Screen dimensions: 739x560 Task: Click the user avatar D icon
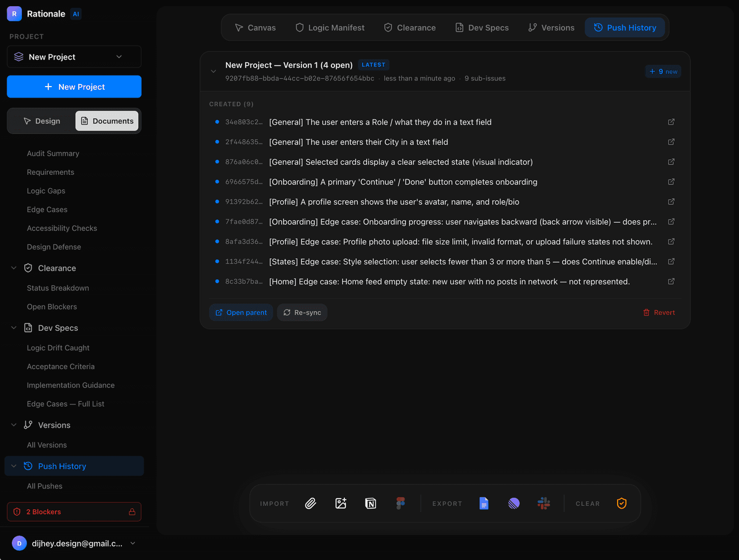tap(19, 543)
